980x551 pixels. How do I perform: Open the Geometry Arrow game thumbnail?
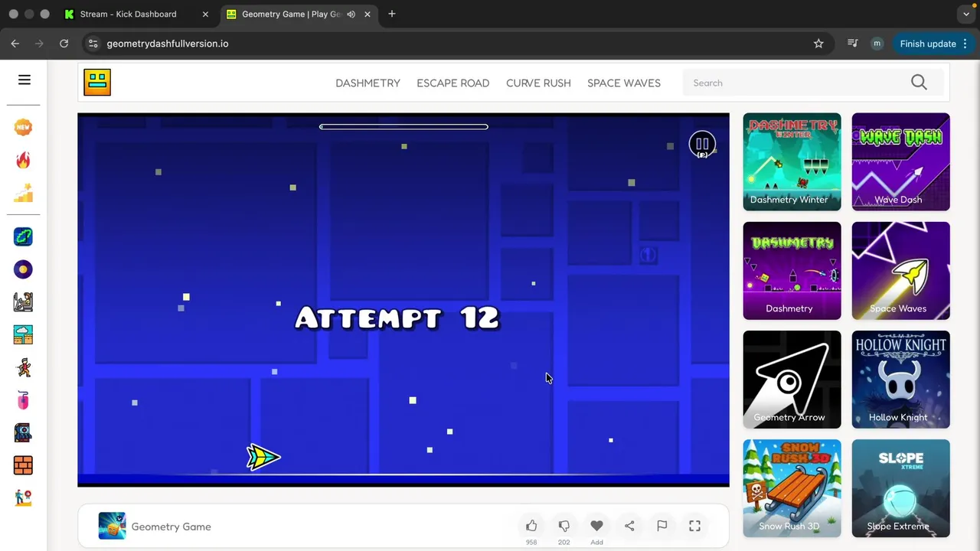tap(792, 379)
